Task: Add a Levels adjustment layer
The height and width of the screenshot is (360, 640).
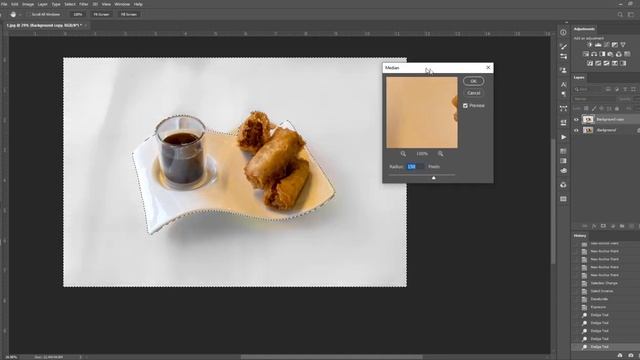Action: click(598, 44)
